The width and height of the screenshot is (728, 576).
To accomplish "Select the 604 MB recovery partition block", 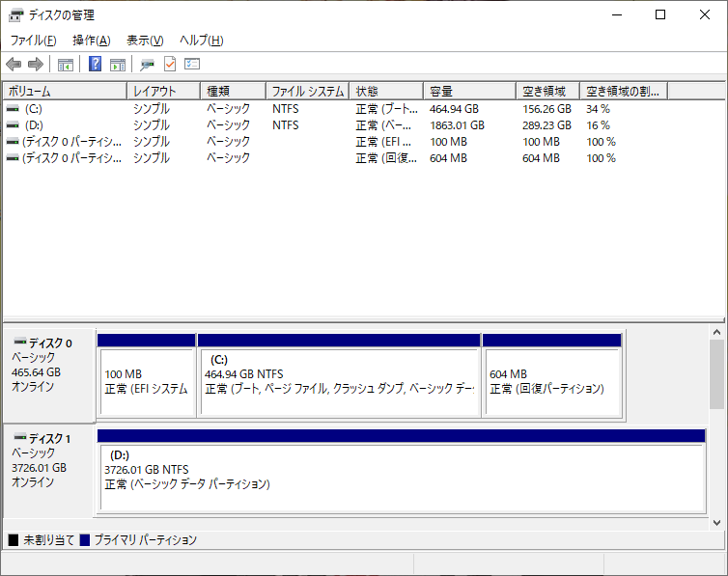I will pyautogui.click(x=551, y=381).
